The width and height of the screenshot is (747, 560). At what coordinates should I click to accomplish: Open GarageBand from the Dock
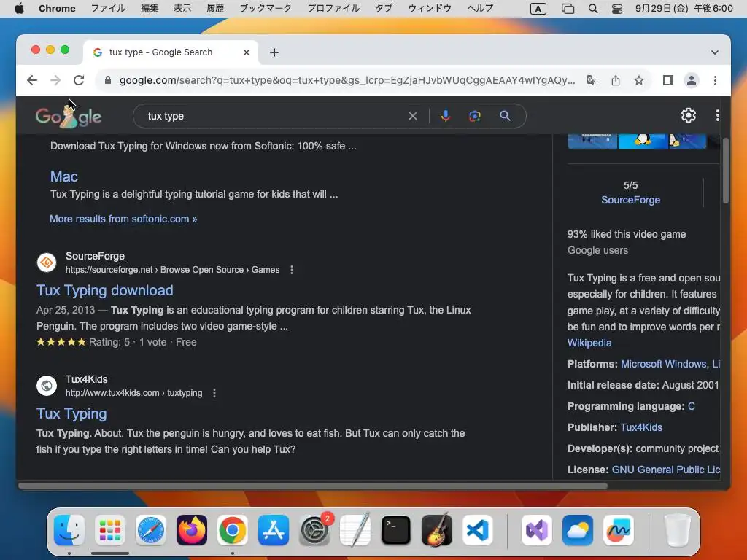437,530
